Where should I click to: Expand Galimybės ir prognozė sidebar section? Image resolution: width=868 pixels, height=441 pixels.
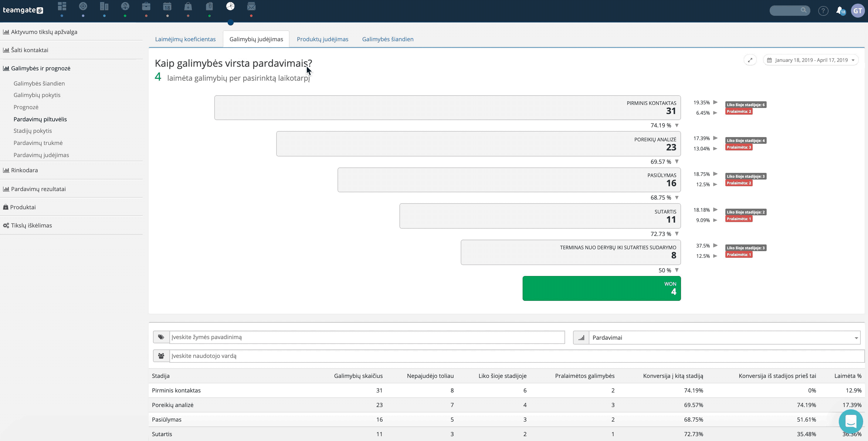point(40,68)
